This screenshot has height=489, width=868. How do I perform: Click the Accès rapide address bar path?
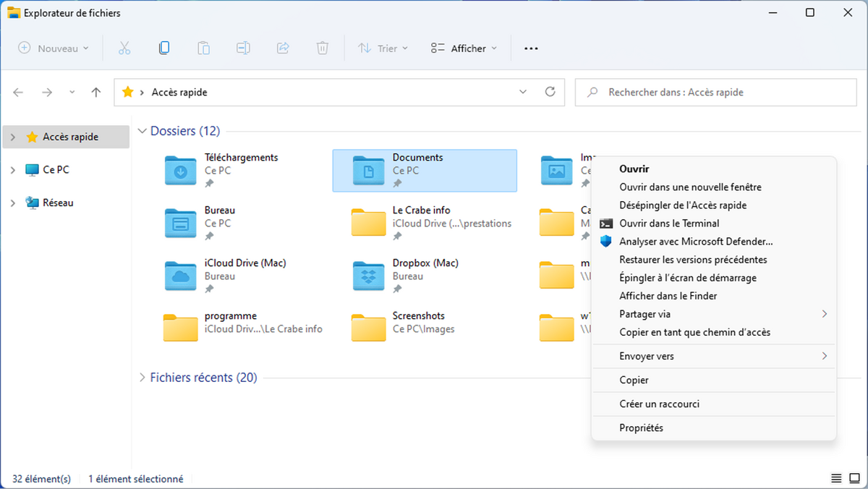pyautogui.click(x=179, y=93)
